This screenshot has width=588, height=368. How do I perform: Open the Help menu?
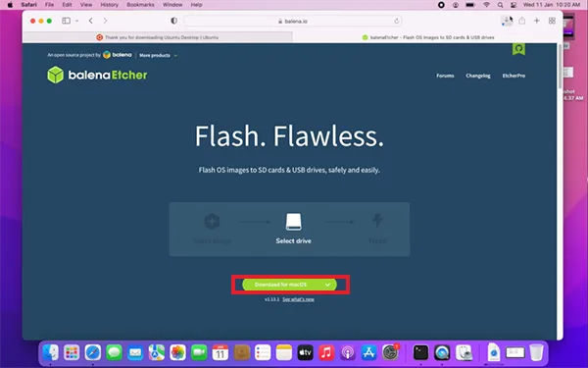(x=197, y=5)
